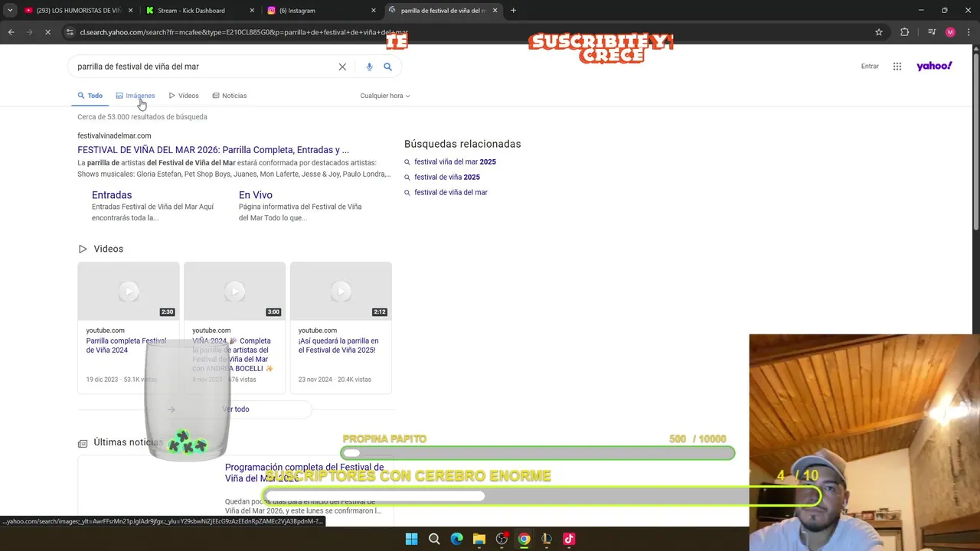Open the Chrome three-dot menu
This screenshot has width=980, height=551.
[969, 32]
